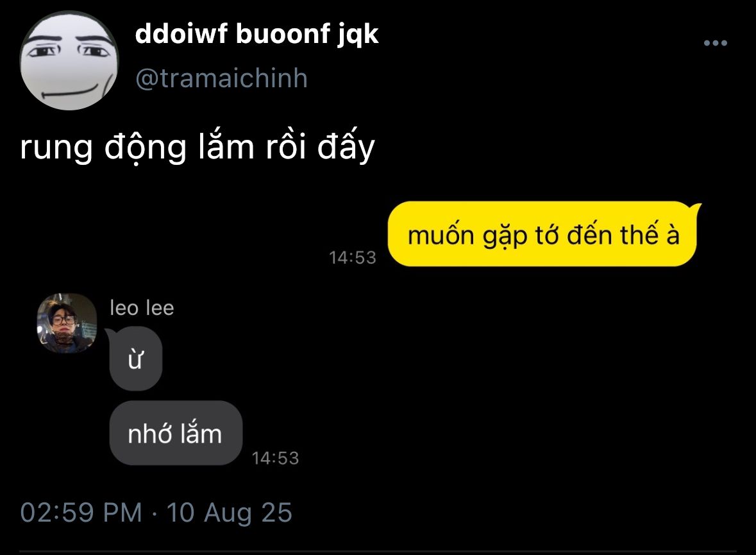This screenshot has width=756, height=555.
Task: Open the three-dot more options menu
Action: coord(715,43)
